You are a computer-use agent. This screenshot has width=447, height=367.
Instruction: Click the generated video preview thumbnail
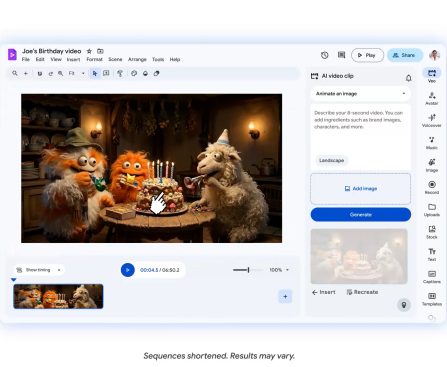[x=359, y=256]
